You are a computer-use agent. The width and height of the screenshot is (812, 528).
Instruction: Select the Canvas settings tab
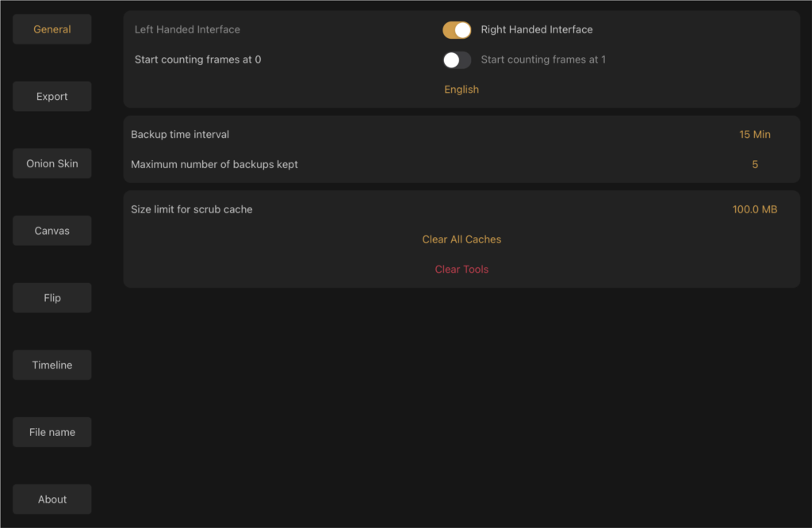pos(52,231)
